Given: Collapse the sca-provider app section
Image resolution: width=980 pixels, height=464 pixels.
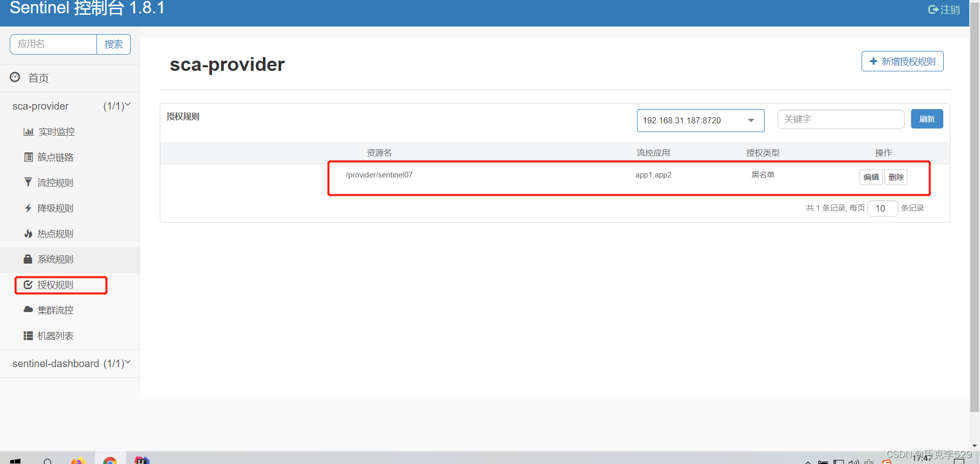Looking at the screenshot, I should [70, 106].
